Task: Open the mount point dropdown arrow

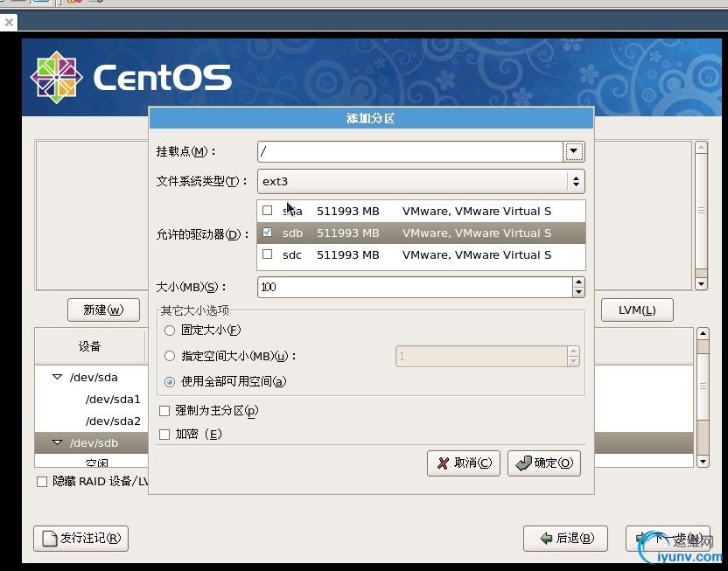Action: [574, 151]
